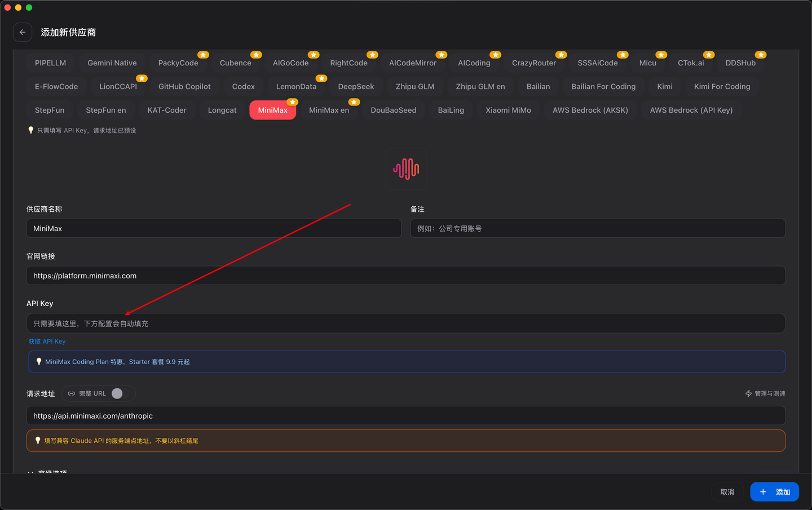Select the Zhipu GLM preset
The image size is (812, 510).
[415, 87]
